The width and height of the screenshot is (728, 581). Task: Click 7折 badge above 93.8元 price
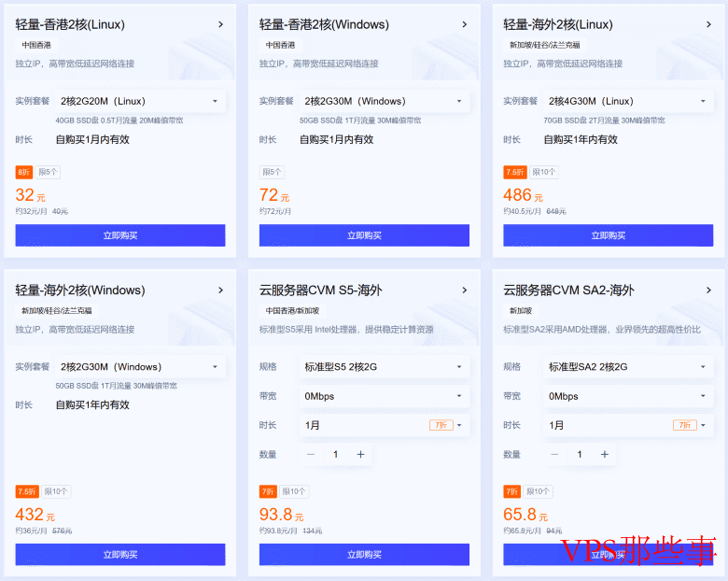click(268, 491)
